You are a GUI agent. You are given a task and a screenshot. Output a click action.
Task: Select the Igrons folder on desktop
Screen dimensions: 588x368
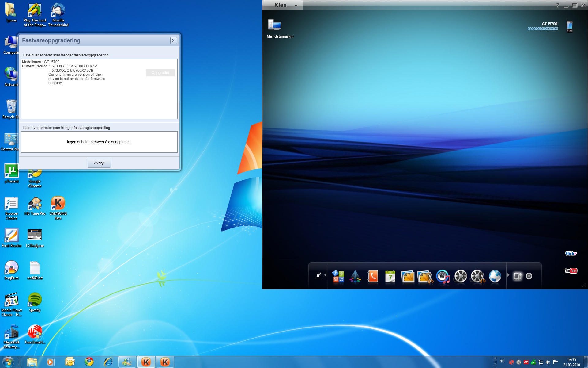click(11, 13)
